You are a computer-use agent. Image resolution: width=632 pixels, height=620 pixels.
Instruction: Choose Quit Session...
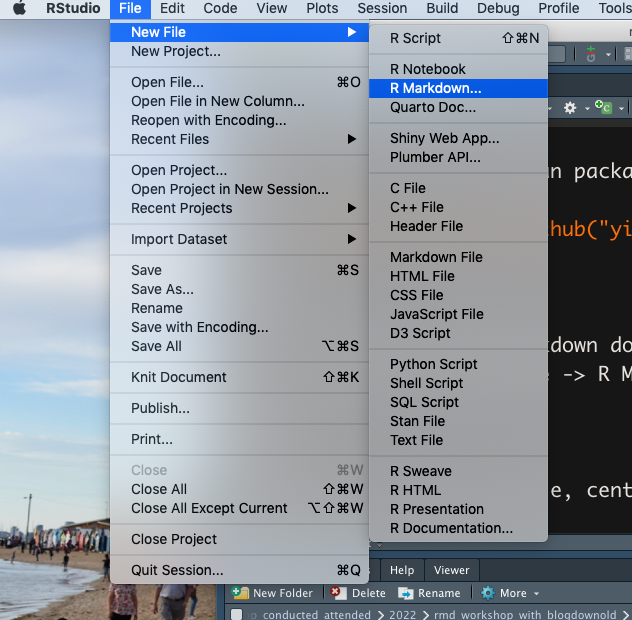(239, 570)
